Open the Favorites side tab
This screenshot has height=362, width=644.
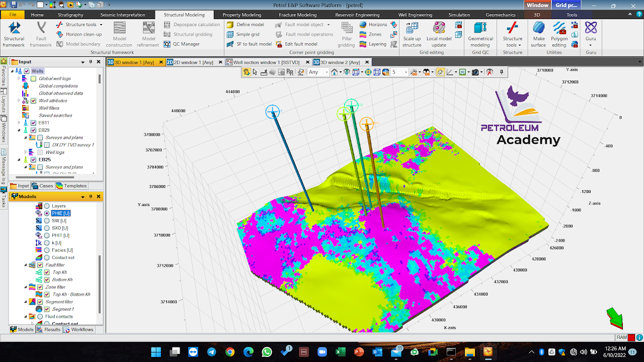[x=4, y=72]
